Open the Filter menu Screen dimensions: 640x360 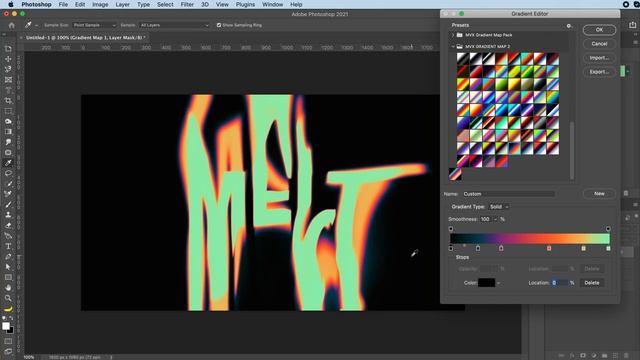[x=187, y=4]
